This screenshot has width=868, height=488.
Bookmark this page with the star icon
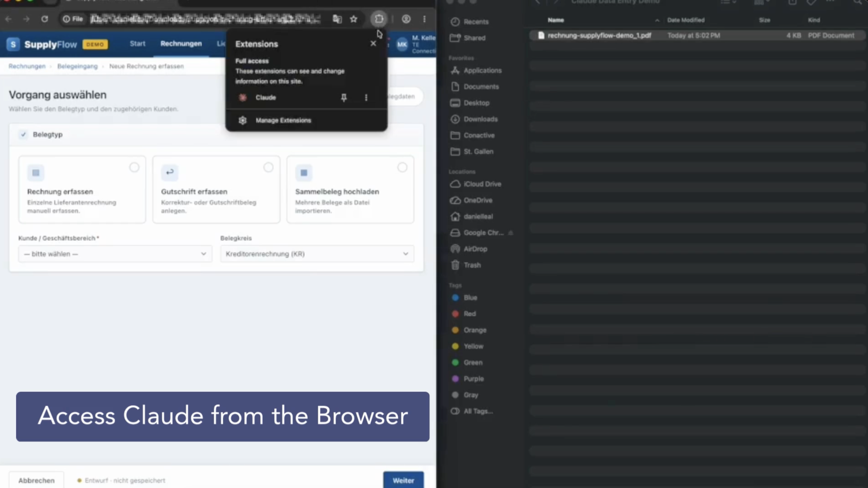[353, 19]
